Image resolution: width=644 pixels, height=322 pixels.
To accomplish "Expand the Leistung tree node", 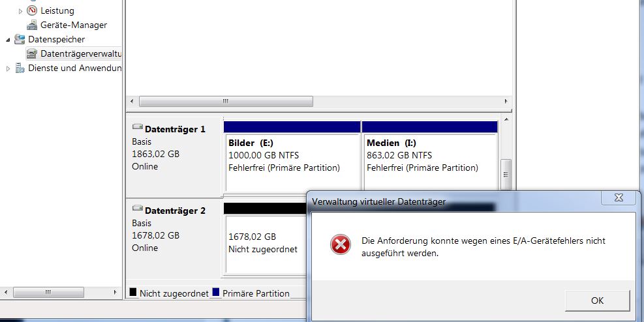I will [20, 11].
